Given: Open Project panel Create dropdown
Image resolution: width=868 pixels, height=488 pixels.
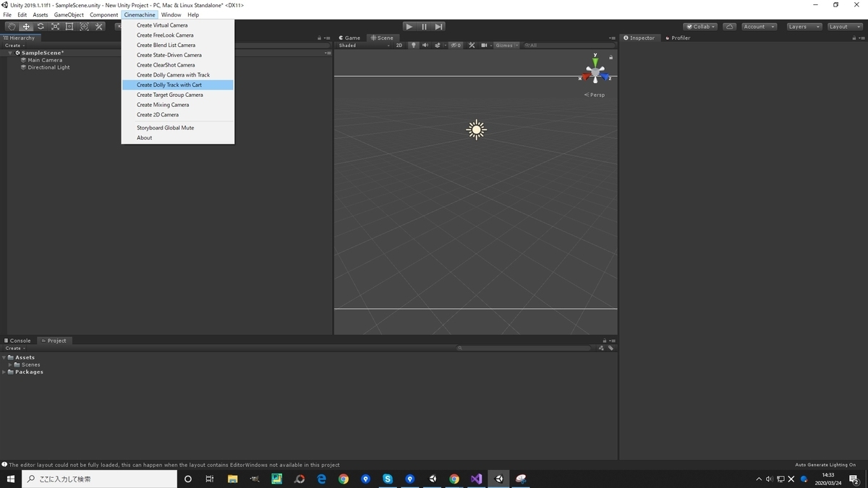Looking at the screenshot, I should (14, 348).
